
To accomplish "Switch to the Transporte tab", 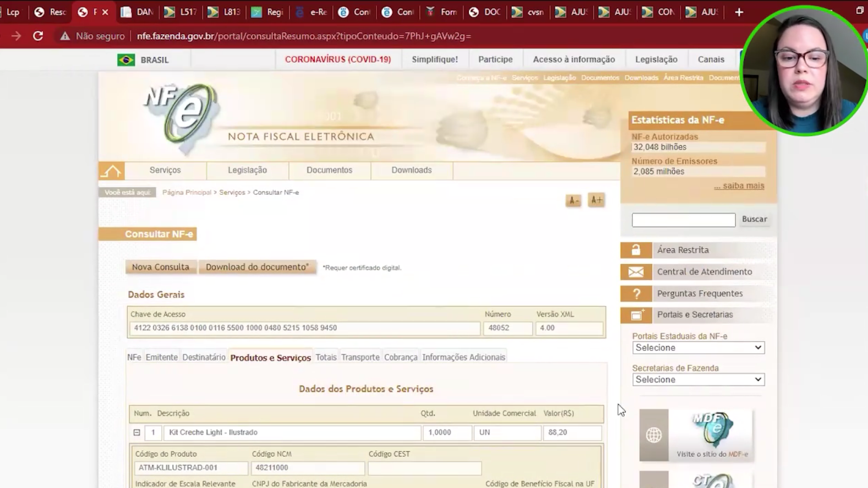I will pyautogui.click(x=361, y=358).
